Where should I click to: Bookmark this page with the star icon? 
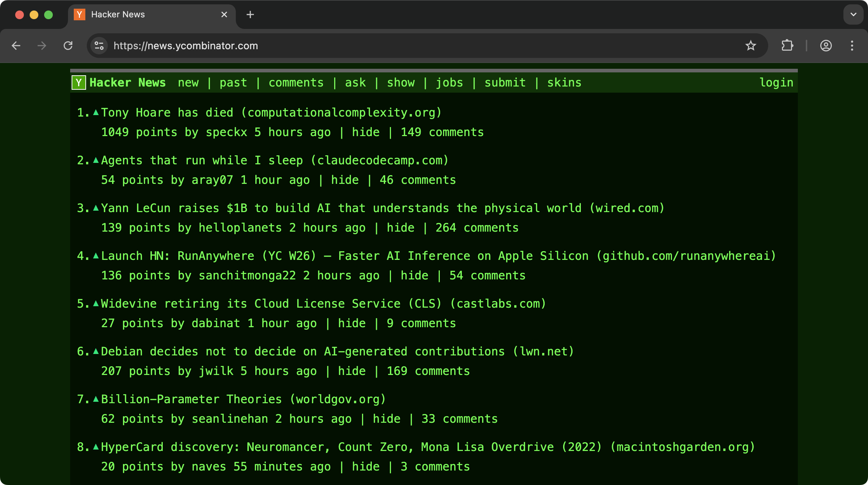click(x=750, y=46)
